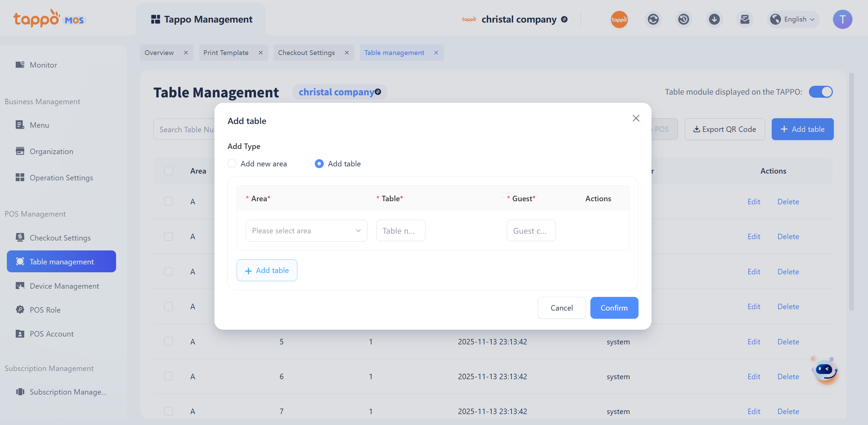Open Device Management in sidebar
This screenshot has width=868, height=425.
pos(64,286)
